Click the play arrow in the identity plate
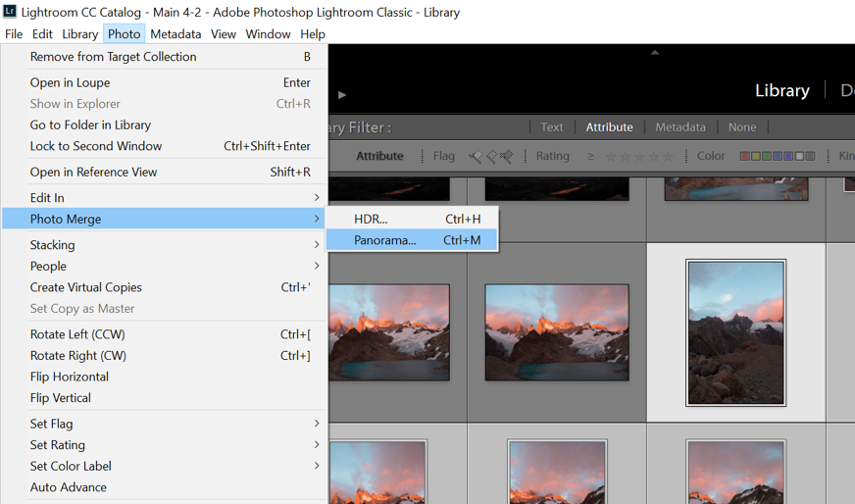Screen dimensions: 855x504 pyautogui.click(x=342, y=95)
